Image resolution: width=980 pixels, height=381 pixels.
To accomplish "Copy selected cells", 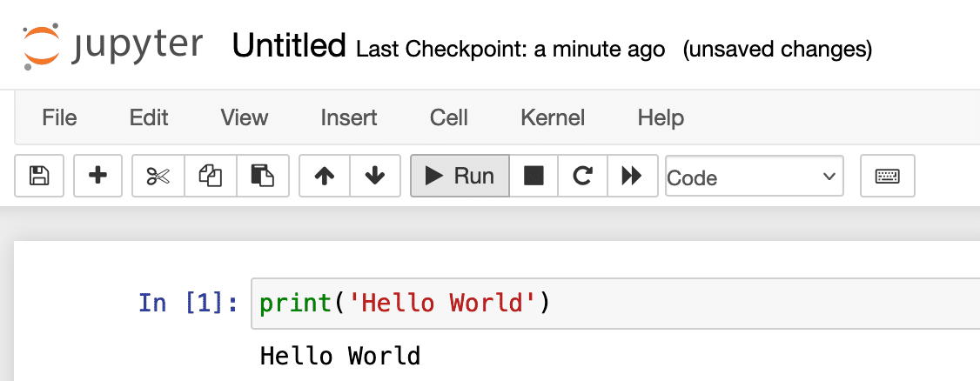I will 211,176.
